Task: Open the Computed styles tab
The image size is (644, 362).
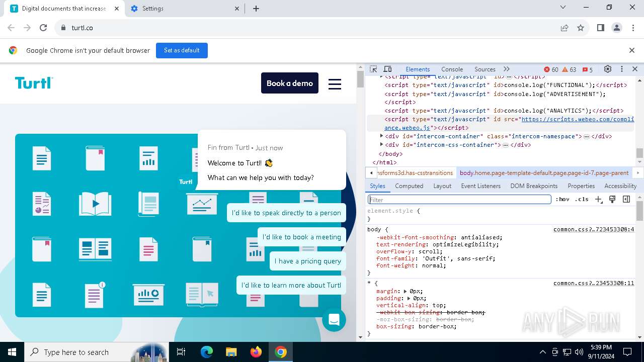Action: 409,186
